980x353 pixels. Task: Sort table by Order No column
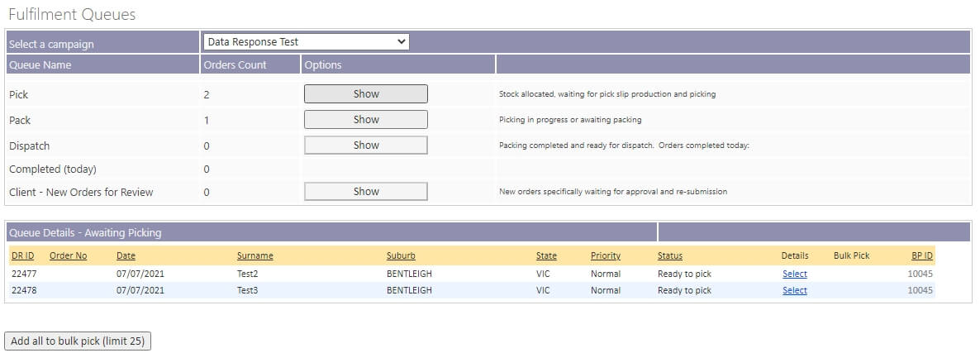click(x=68, y=255)
